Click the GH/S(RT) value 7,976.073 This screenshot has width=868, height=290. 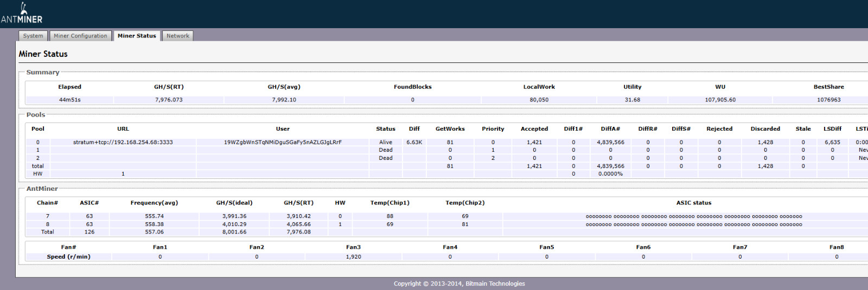(x=169, y=100)
